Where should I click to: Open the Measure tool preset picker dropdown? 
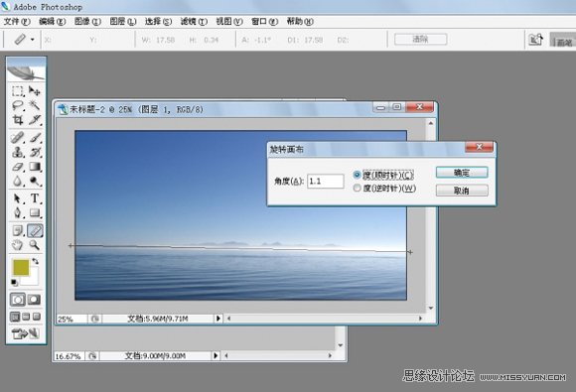(33, 40)
